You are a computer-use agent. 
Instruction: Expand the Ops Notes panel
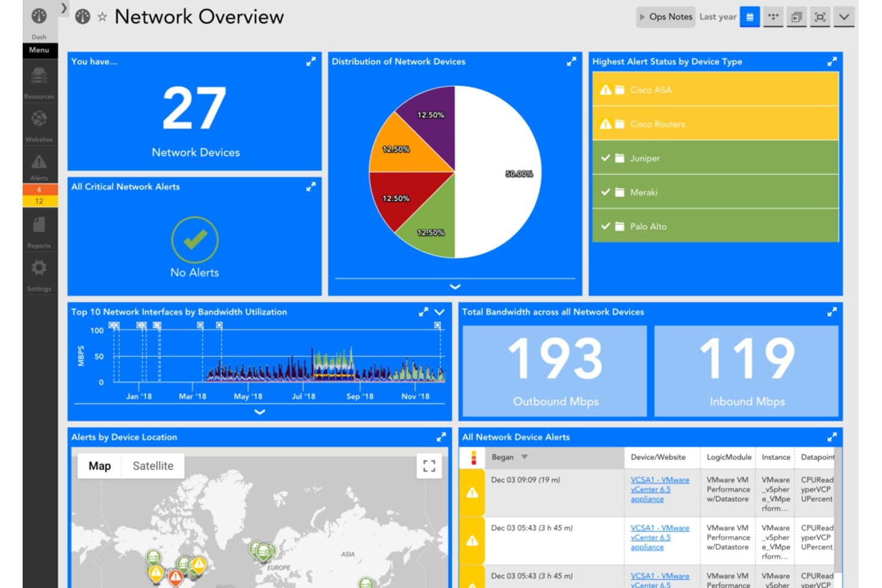point(665,17)
